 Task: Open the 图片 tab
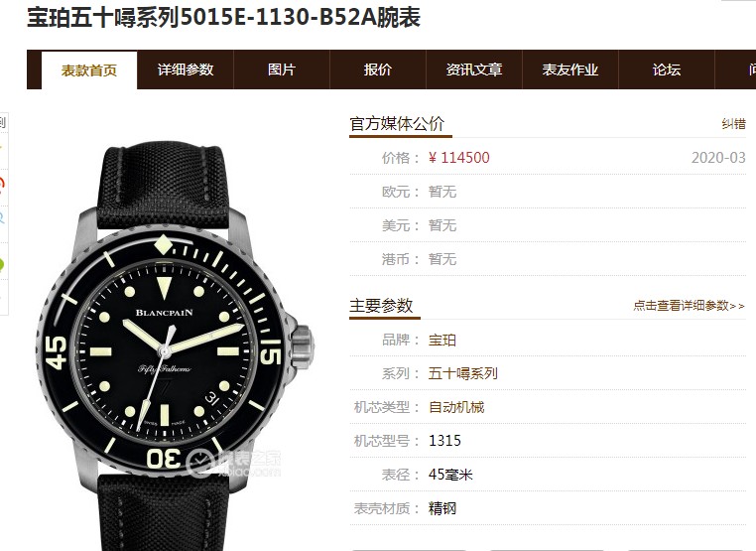282,69
